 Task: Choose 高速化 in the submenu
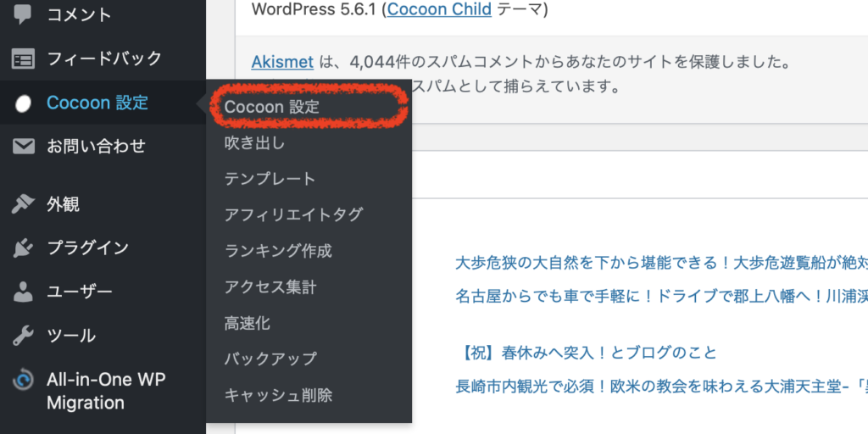[x=248, y=323]
